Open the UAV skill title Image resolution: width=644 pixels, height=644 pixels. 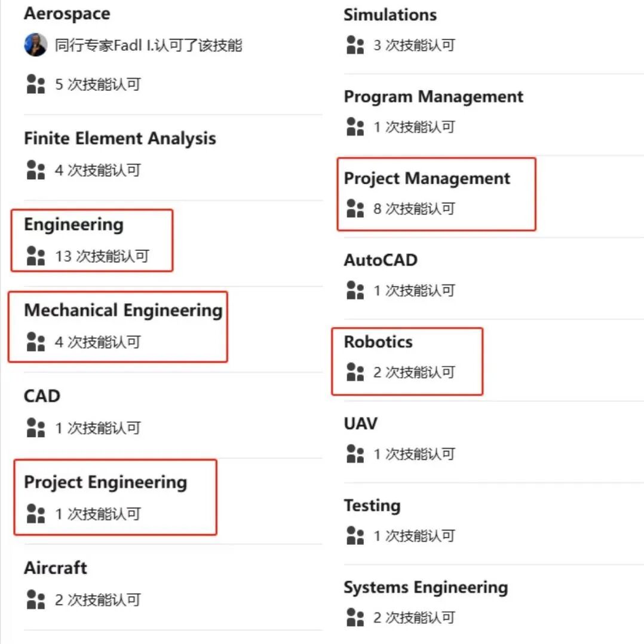pos(360,424)
